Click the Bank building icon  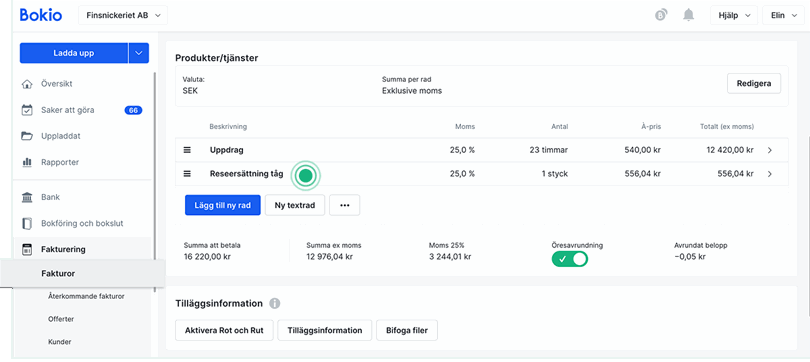click(27, 197)
